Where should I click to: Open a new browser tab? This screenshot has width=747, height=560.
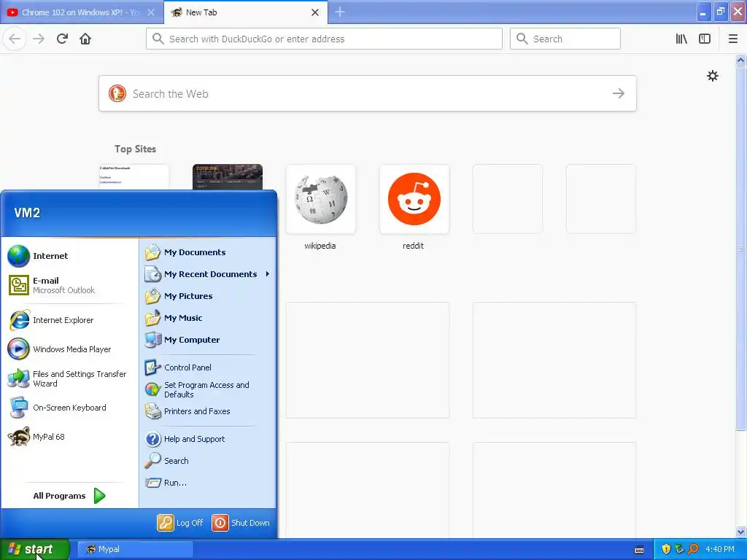[x=340, y=12]
